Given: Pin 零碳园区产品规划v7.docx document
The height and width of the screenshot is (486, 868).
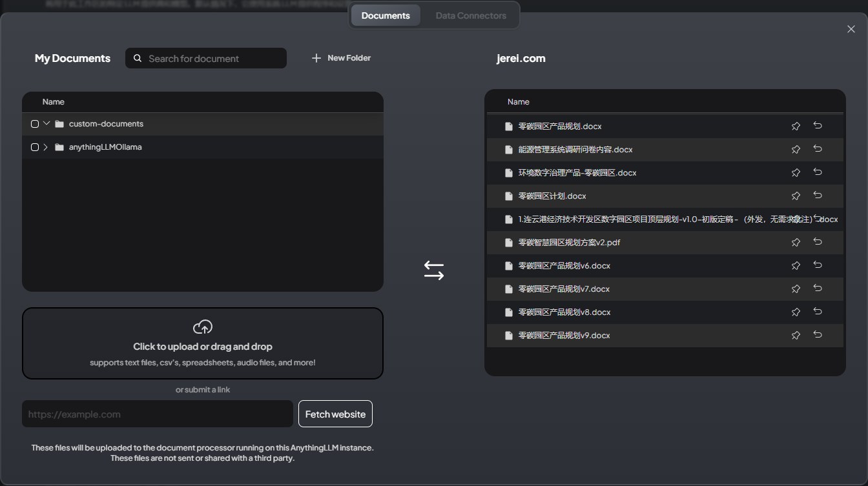Looking at the screenshot, I should pos(796,289).
